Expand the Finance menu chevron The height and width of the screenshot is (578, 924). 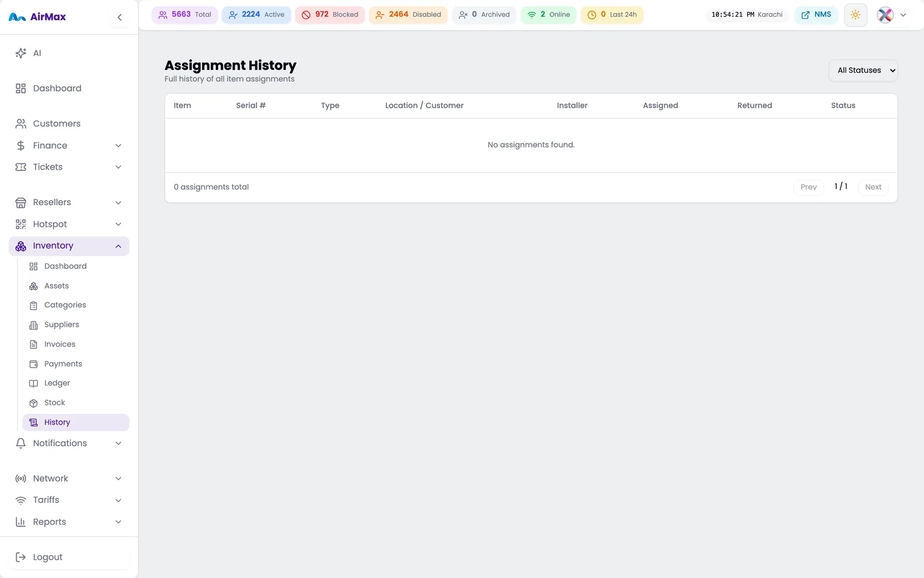(118, 146)
